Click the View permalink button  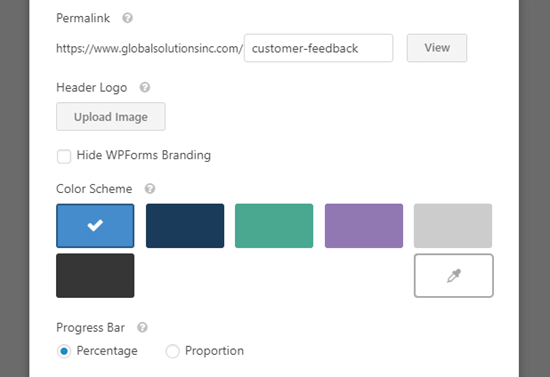pos(437,48)
